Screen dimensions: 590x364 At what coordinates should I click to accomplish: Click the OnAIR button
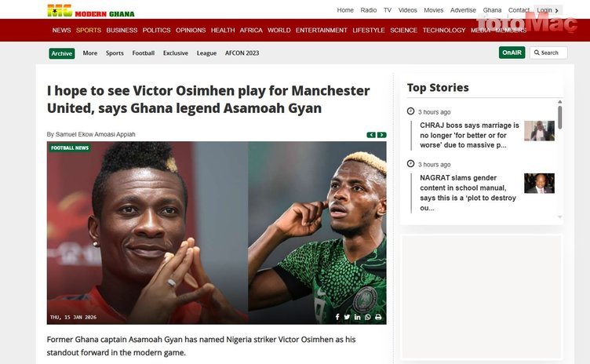(512, 53)
